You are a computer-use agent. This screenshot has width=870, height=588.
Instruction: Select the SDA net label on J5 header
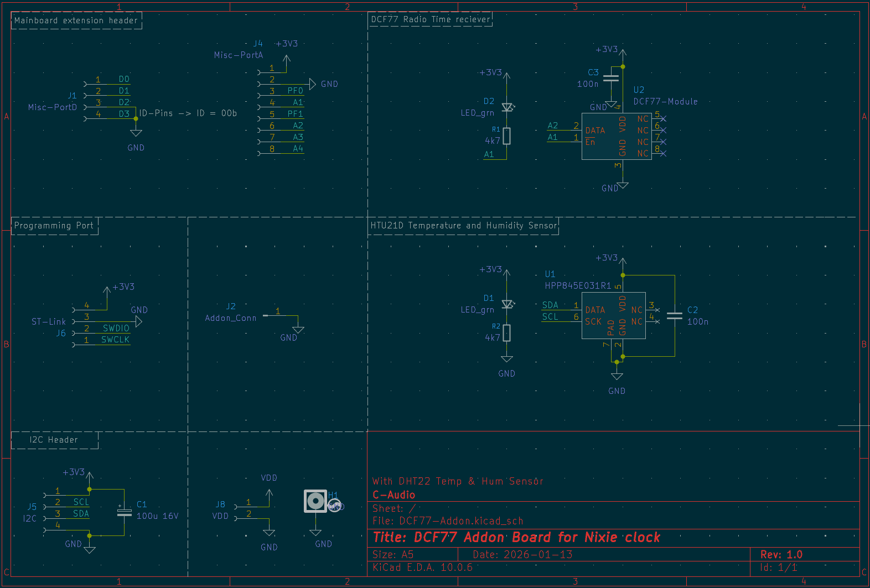coord(81,514)
